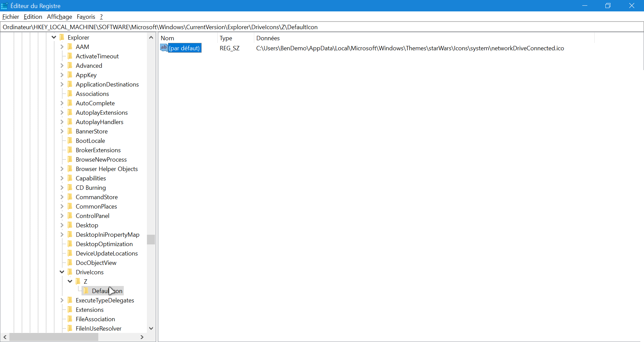Select the FileAssociation key

(95, 319)
